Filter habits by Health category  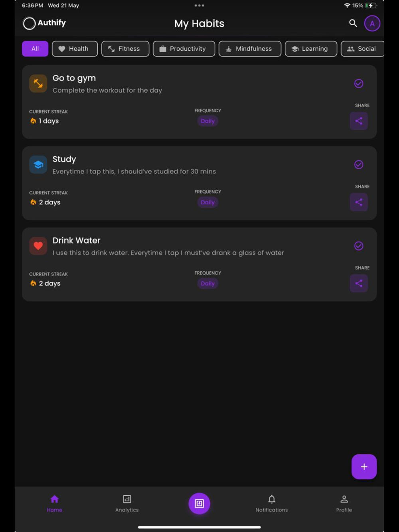coord(75,49)
